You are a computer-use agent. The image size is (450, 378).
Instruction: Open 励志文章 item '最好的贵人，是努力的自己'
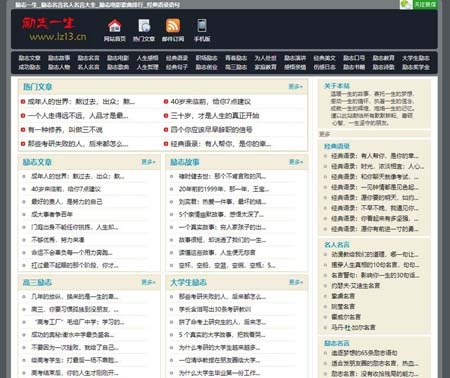(x=67, y=202)
